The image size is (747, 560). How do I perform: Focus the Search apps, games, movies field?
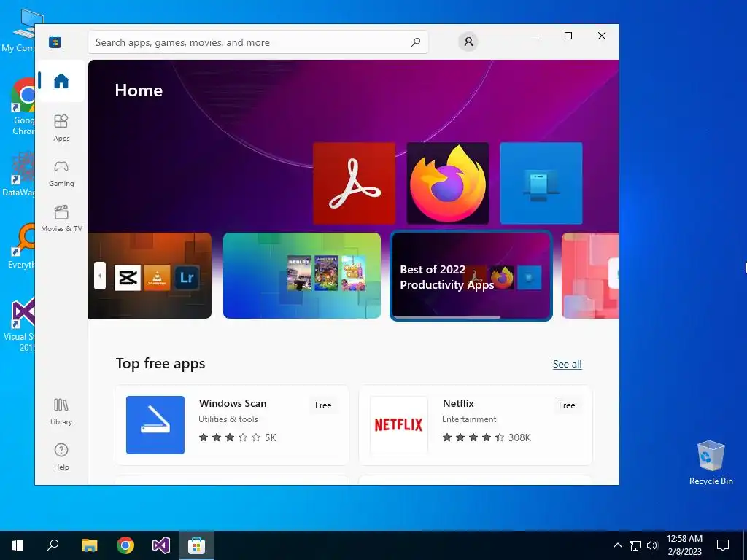click(258, 42)
